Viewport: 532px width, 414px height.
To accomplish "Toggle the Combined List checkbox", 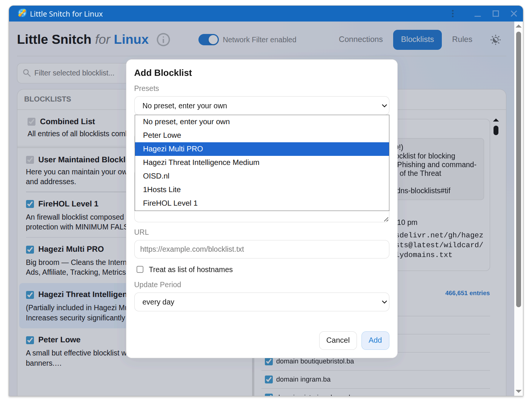I will pos(32,122).
